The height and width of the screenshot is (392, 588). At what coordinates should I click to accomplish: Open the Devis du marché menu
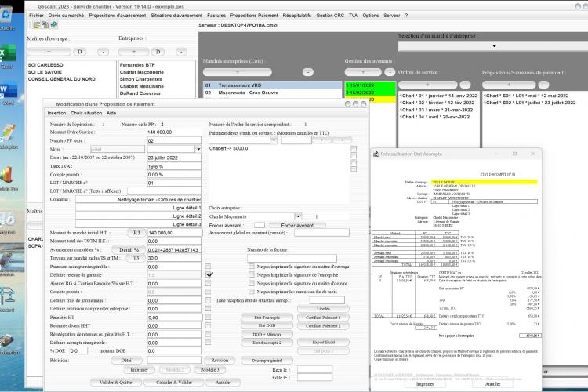pyautogui.click(x=66, y=16)
